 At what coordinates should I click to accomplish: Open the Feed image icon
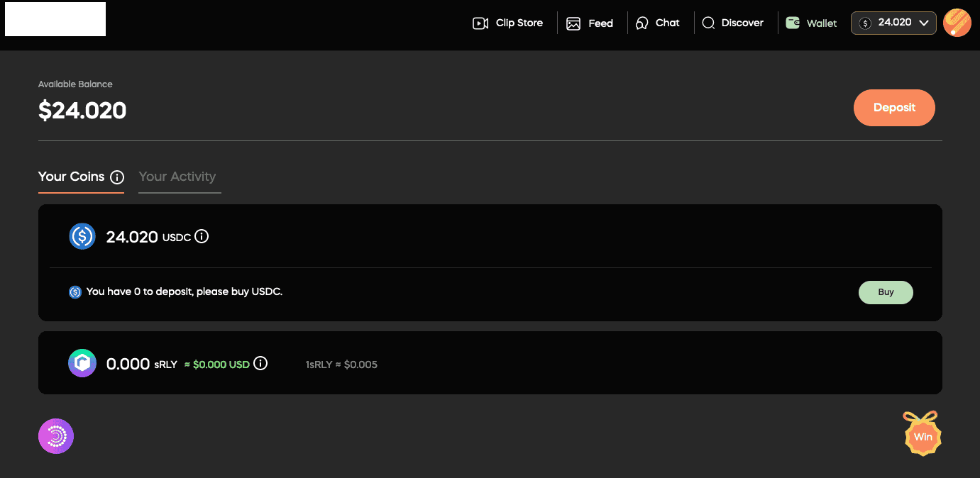[573, 23]
